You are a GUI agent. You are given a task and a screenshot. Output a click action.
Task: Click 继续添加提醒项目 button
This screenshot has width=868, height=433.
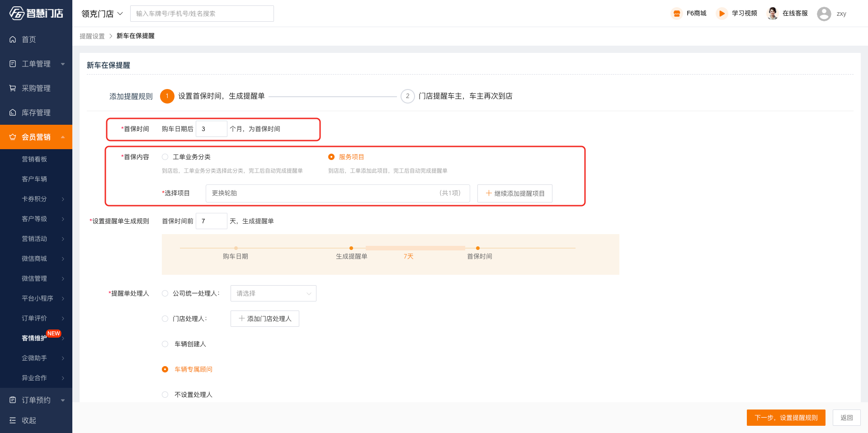coord(515,193)
